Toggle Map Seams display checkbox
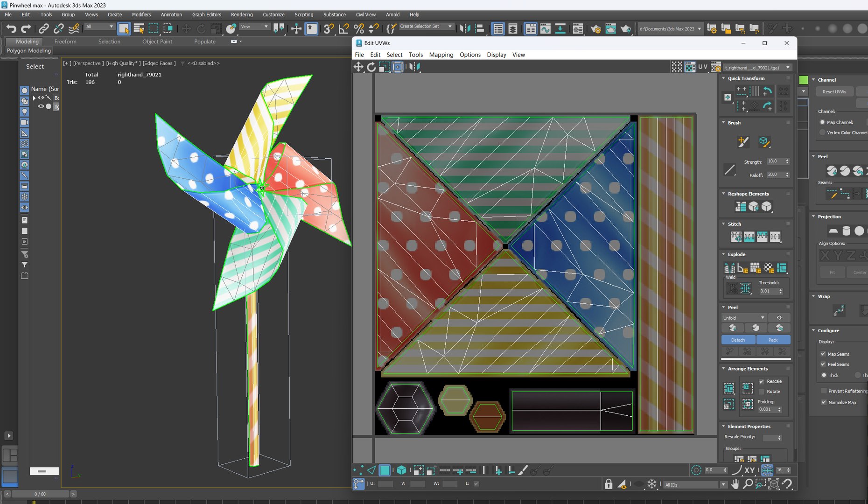Image resolution: width=868 pixels, height=504 pixels. (823, 354)
